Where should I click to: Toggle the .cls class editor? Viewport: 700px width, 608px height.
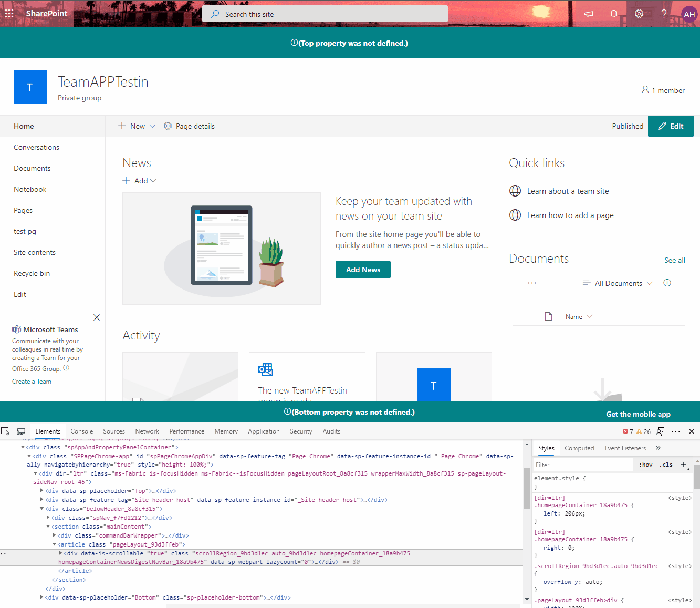[665, 465]
